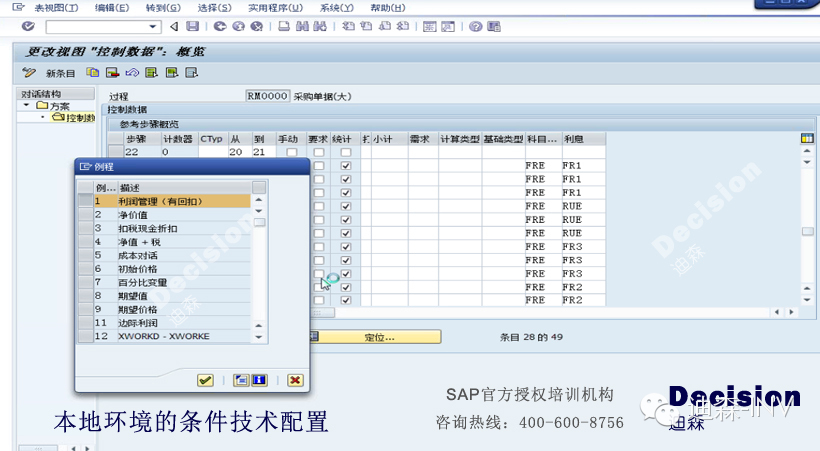This screenshot has width=820, height=451.
Task: Click main table horizontal scroll-left arrow
Action: point(777,312)
